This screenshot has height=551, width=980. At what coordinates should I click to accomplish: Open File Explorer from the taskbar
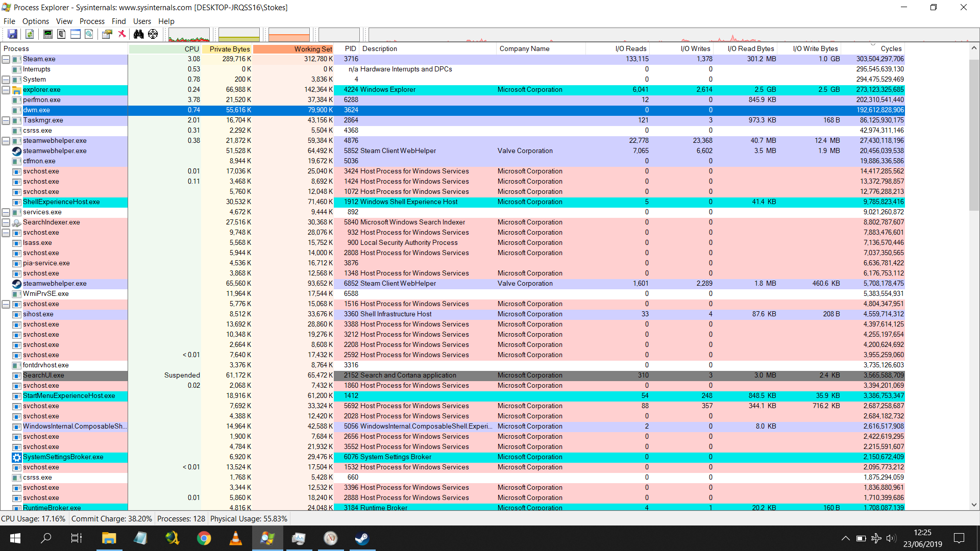109,538
